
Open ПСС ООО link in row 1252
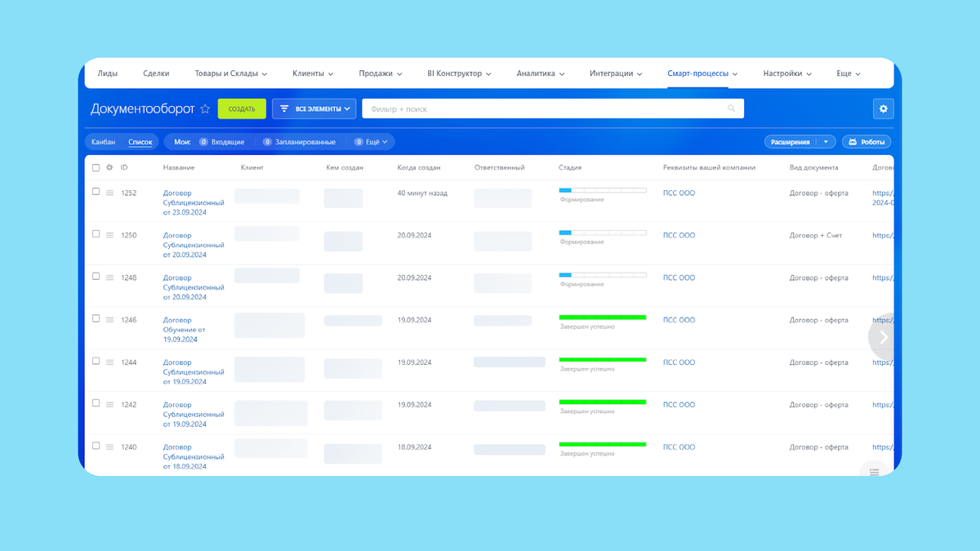click(679, 193)
